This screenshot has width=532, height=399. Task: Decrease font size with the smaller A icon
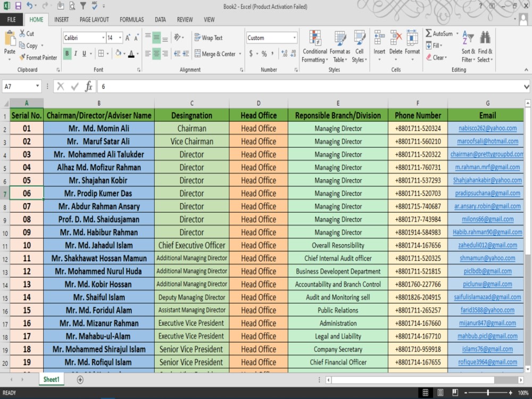click(136, 38)
